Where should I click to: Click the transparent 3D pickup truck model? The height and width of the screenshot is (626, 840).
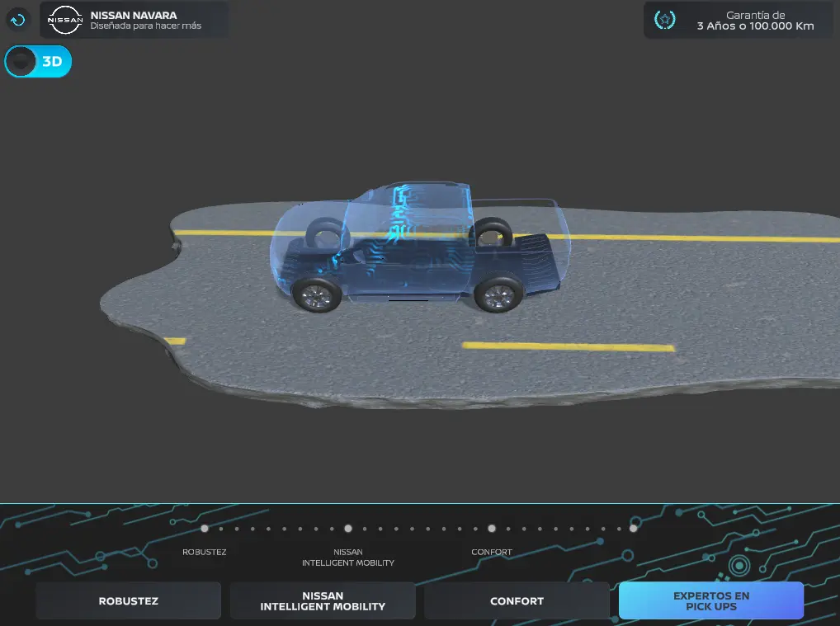tap(419, 247)
